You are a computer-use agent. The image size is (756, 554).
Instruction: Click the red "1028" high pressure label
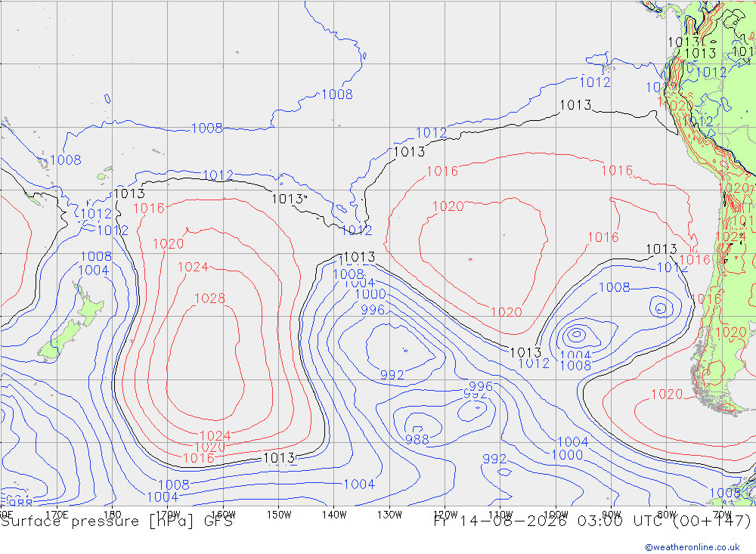click(209, 299)
